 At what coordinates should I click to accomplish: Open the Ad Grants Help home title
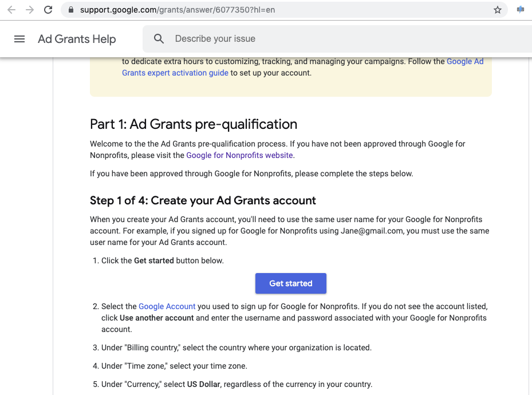(x=77, y=39)
